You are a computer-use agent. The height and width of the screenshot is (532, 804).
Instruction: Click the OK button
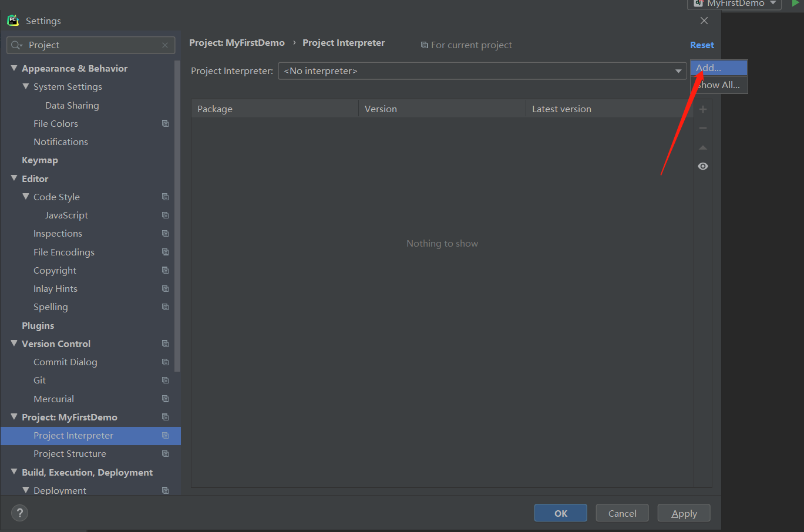pyautogui.click(x=561, y=513)
